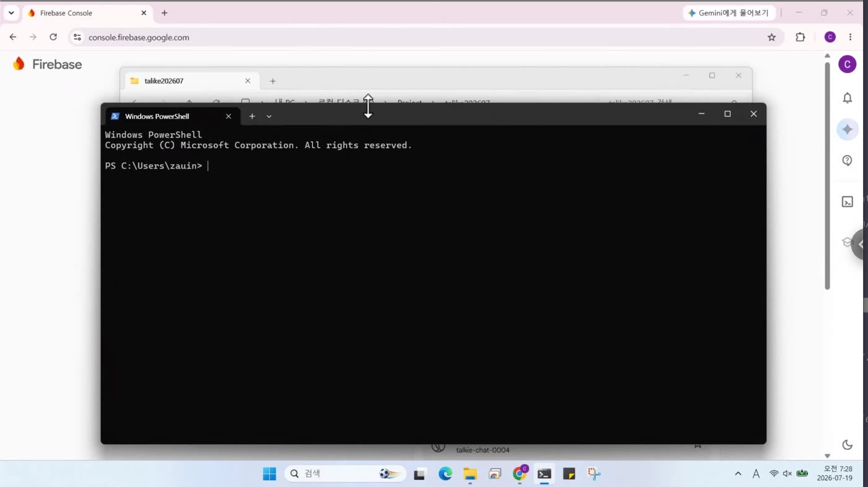The image size is (868, 487).
Task: Select the talike202607 File Explorer tab
Action: point(190,81)
